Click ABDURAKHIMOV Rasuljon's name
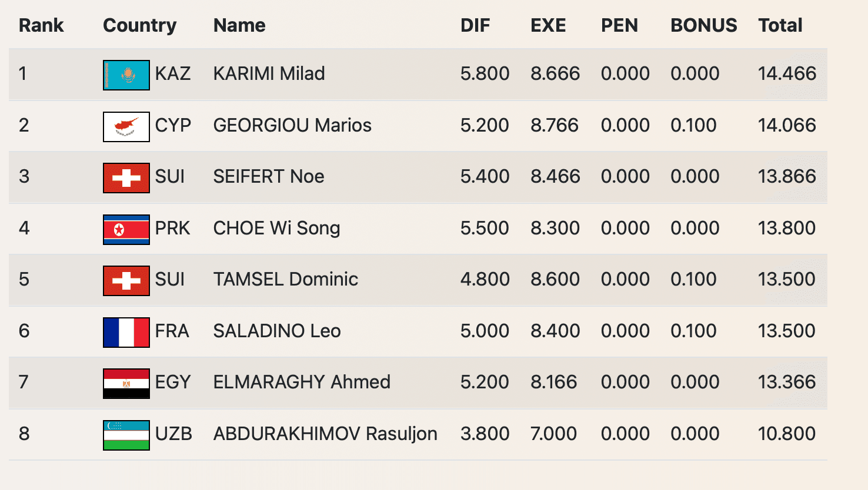Viewport: 868px width, 490px height. tap(325, 434)
